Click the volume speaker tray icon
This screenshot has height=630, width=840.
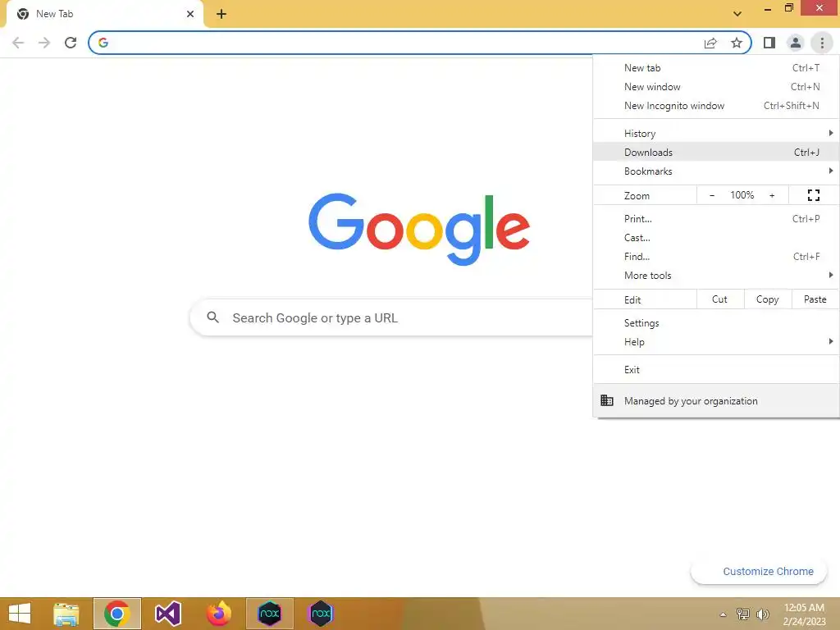762,614
